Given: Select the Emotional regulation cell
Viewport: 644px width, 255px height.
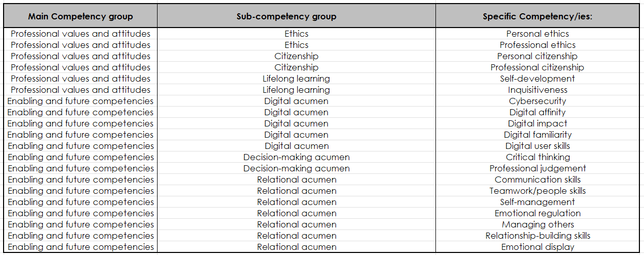Looking at the screenshot, I should pos(537,213).
